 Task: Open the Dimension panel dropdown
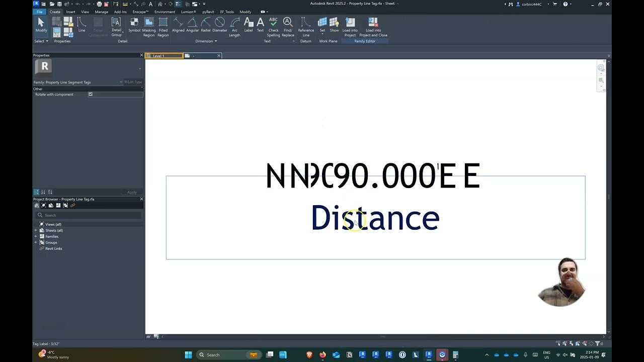(206, 41)
